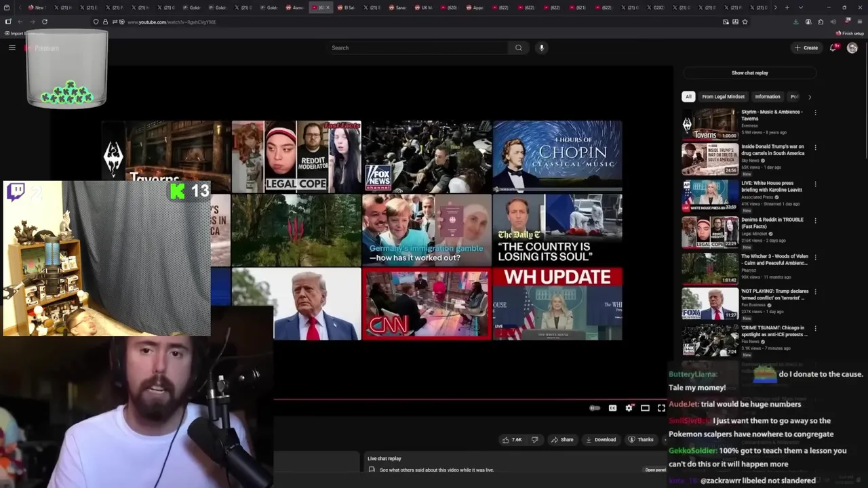Dislike the video with thumbs down
The image size is (868, 488).
coord(534,440)
